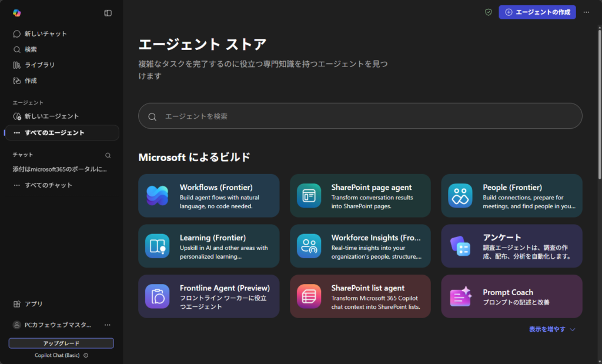The height and width of the screenshot is (364, 602).
Task: Collapse the sidebar with panel toggle icon
Action: click(108, 13)
